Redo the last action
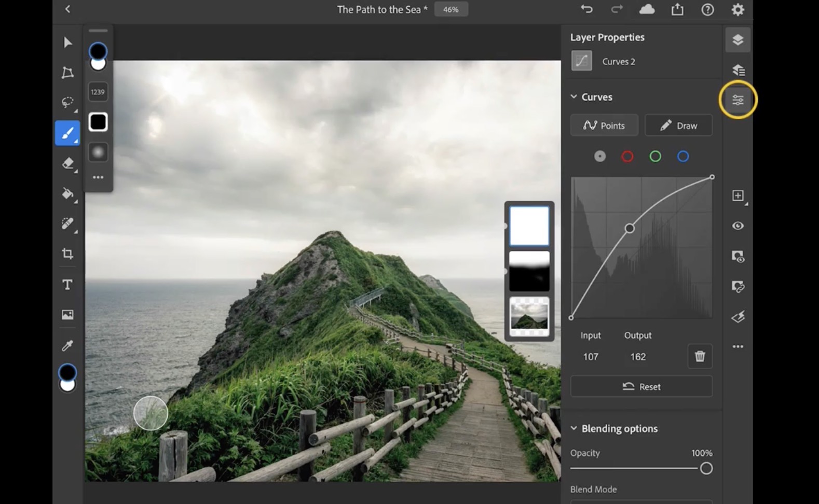This screenshot has height=504, width=819. 617,9
